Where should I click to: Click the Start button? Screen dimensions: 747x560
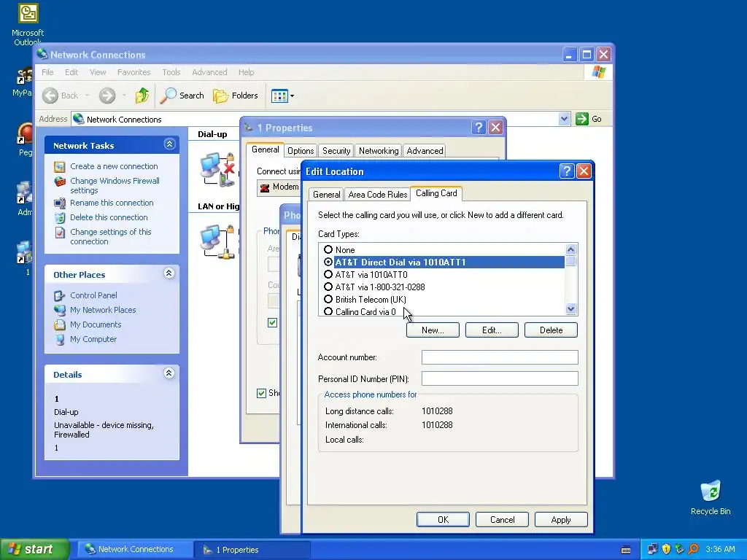34,549
